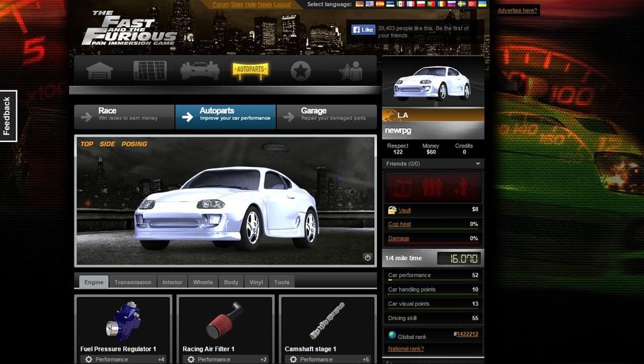644x364 pixels.
Task: Switch language to Portuguese flag
Action: click(431, 4)
